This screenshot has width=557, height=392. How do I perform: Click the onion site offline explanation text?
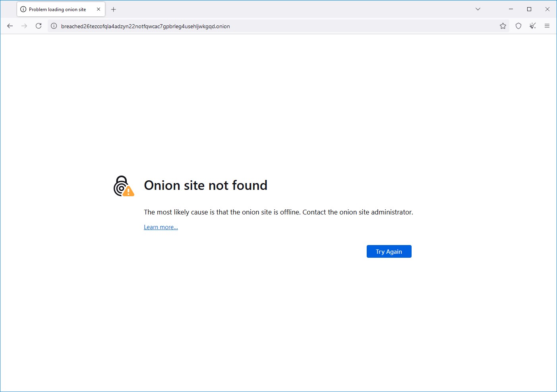click(x=278, y=212)
